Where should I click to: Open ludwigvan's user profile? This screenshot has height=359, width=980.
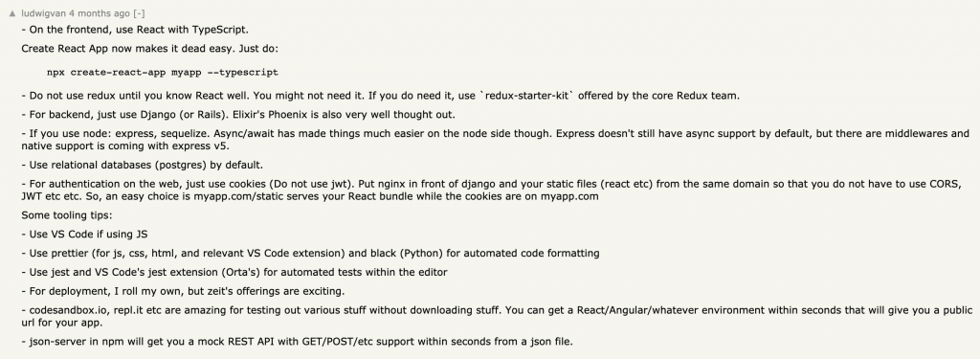(x=44, y=13)
